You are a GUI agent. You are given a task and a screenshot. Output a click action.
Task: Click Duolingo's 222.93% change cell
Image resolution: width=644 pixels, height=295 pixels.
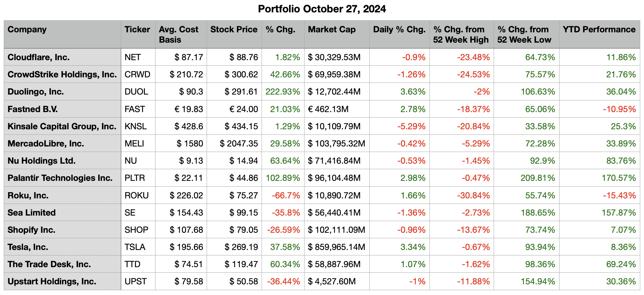click(x=283, y=92)
